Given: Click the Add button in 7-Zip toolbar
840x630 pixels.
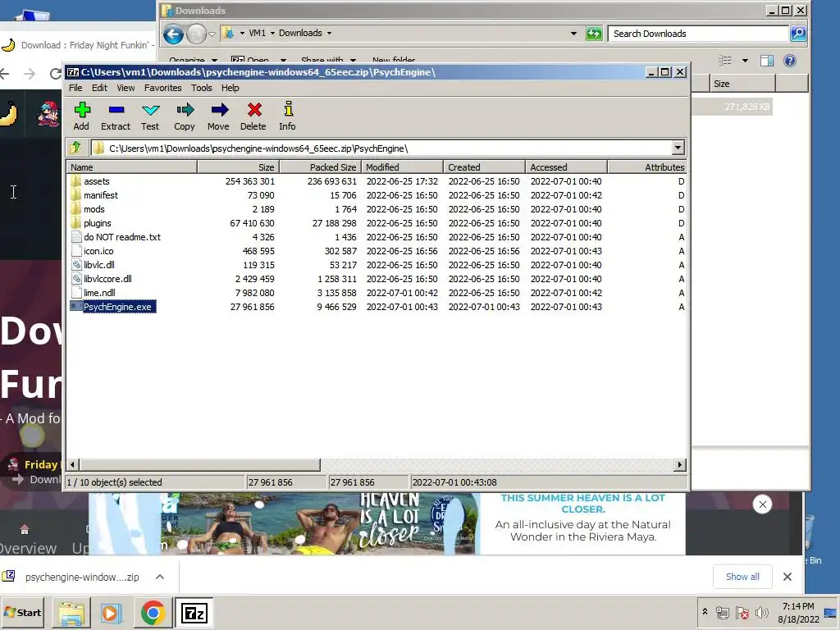Looking at the screenshot, I should point(81,116).
